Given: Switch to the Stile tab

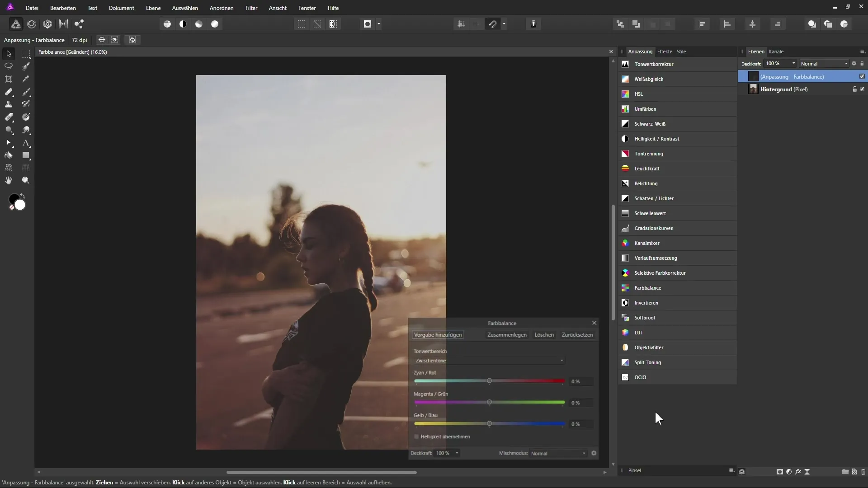Looking at the screenshot, I should click(681, 52).
